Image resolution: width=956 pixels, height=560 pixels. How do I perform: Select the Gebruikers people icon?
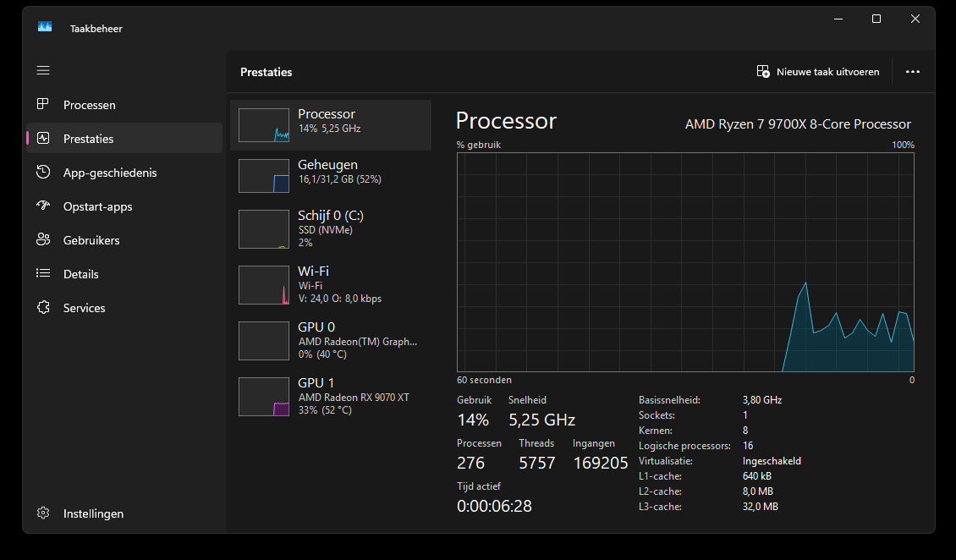point(43,239)
